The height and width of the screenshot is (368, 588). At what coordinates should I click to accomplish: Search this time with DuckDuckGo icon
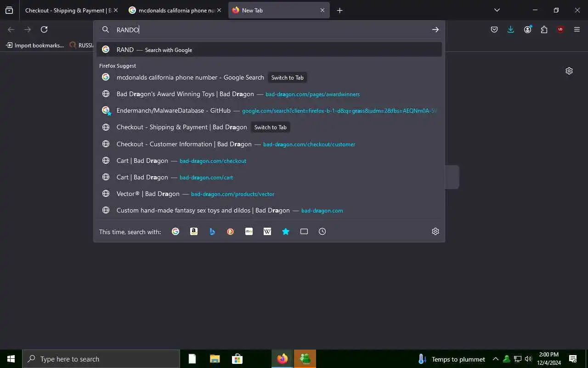coord(231,231)
